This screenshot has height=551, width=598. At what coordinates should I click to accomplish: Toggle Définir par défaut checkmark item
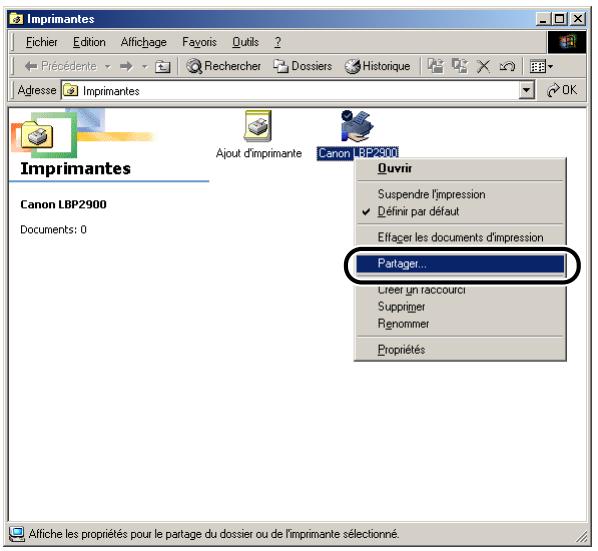(x=460, y=211)
